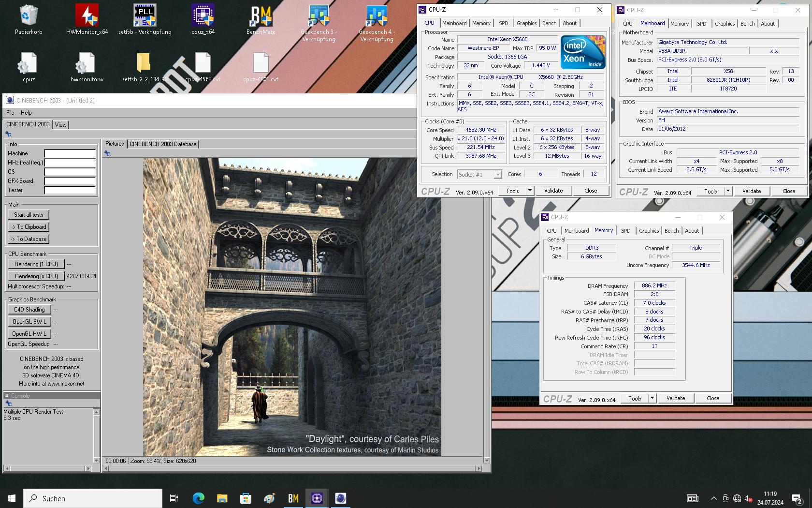Open the File menu in CINEBENCH

coord(10,113)
